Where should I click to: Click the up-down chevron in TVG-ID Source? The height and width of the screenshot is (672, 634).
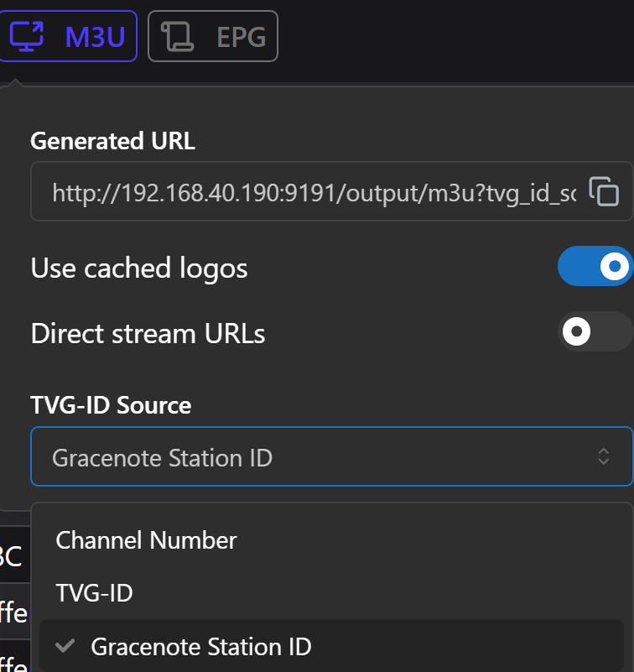pyautogui.click(x=603, y=456)
